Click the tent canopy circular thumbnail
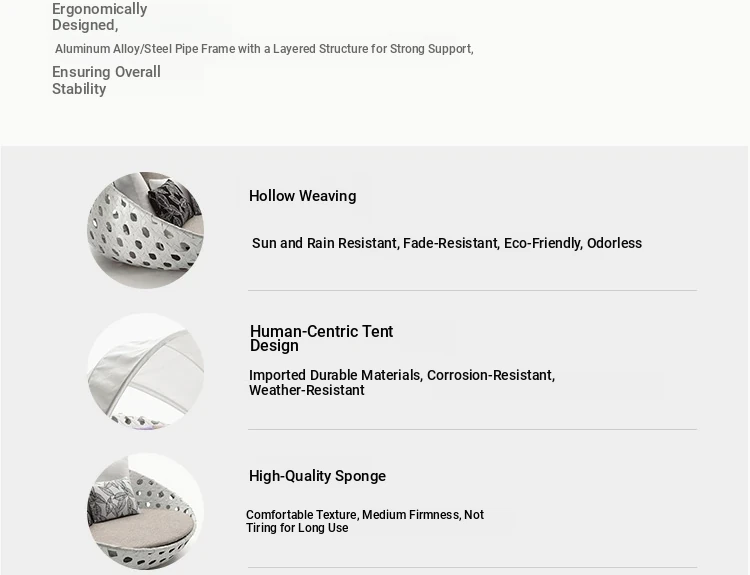750x575 pixels. click(145, 371)
